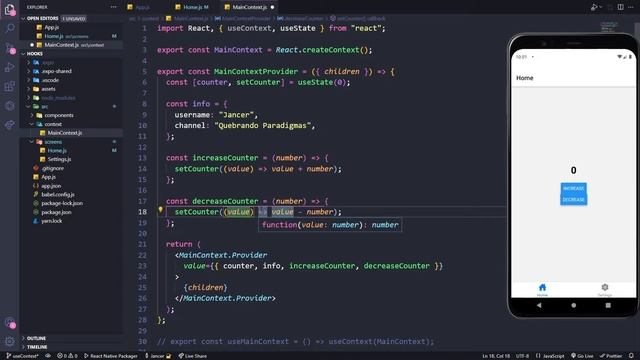Open the Explorer views and more actions ellipsis
The height and width of the screenshot is (360, 640).
(x=113, y=7)
